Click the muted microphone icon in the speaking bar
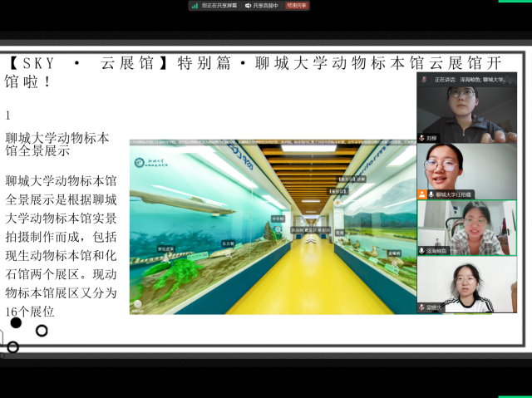Image resolution: width=532 pixels, height=398 pixels. [424, 80]
